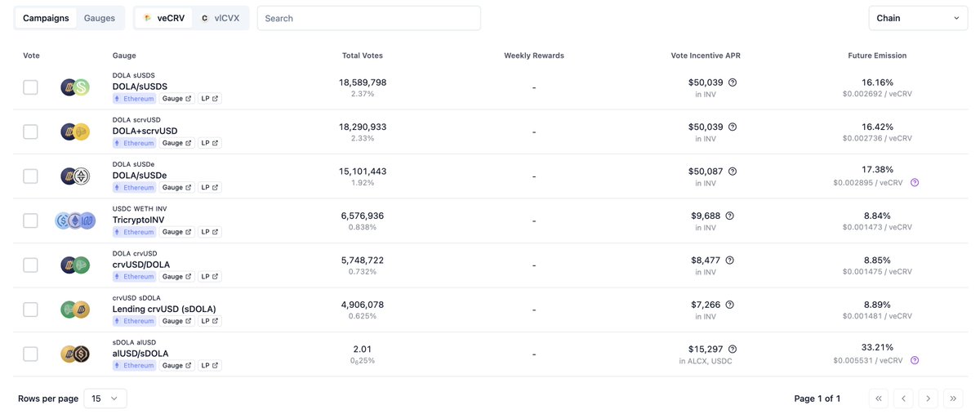The image size is (980, 419).
Task: Switch to the Campaigns tab
Action: [46, 18]
